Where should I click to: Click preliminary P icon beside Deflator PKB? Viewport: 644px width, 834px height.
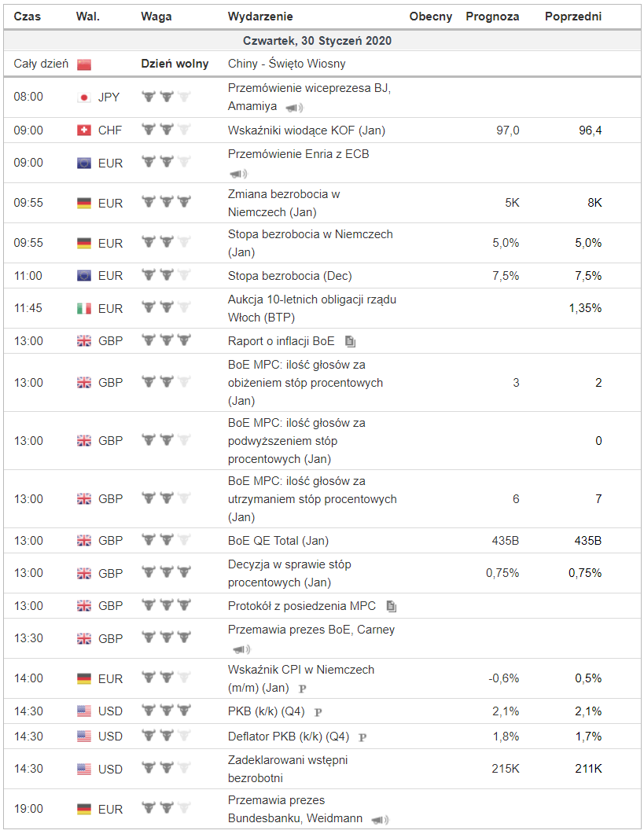tap(362, 737)
